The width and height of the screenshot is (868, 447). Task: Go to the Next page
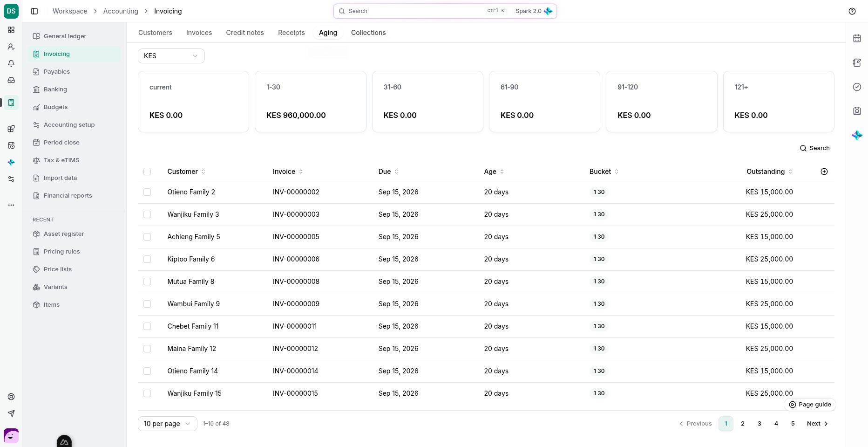[818, 424]
